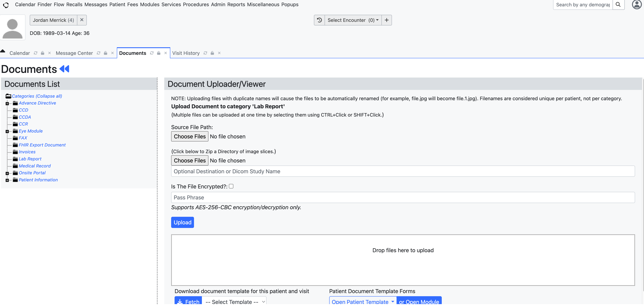Expand the Advance Directive category node
The width and height of the screenshot is (644, 306).
tap(7, 103)
